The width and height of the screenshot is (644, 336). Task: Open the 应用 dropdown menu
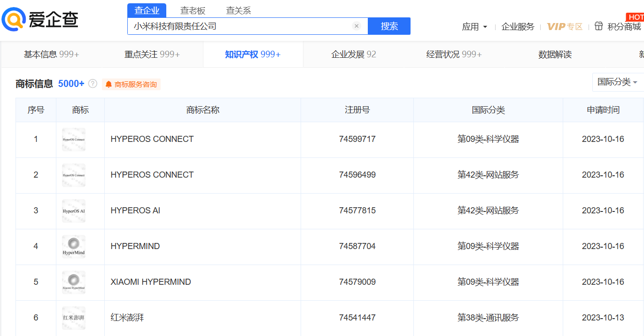click(x=474, y=27)
